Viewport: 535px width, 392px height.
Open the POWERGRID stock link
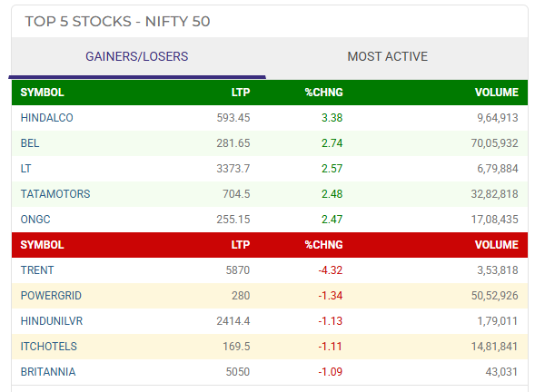tap(51, 296)
